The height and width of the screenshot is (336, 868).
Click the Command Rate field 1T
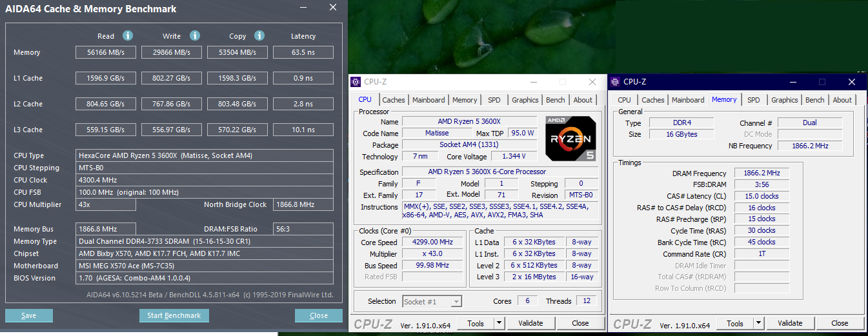pyautogui.click(x=762, y=253)
